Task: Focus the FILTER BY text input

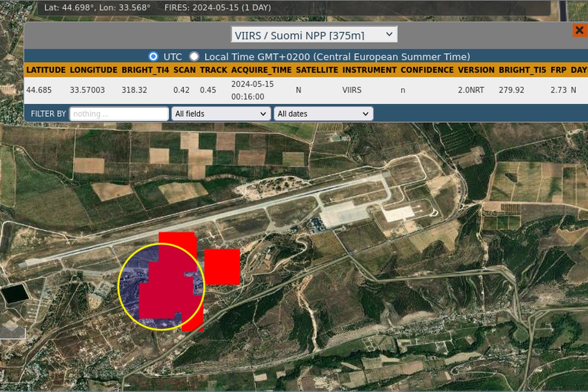Action: [x=119, y=114]
